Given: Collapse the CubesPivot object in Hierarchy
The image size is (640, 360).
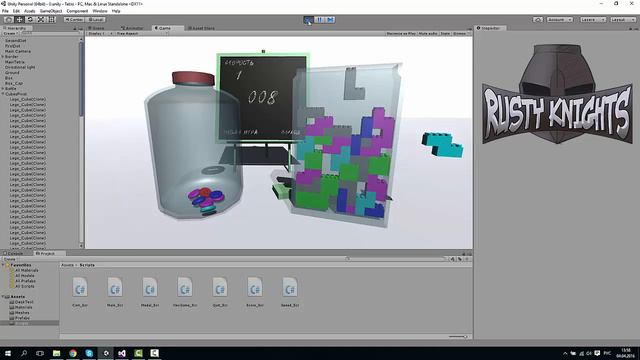Looking at the screenshot, I should 3,94.
